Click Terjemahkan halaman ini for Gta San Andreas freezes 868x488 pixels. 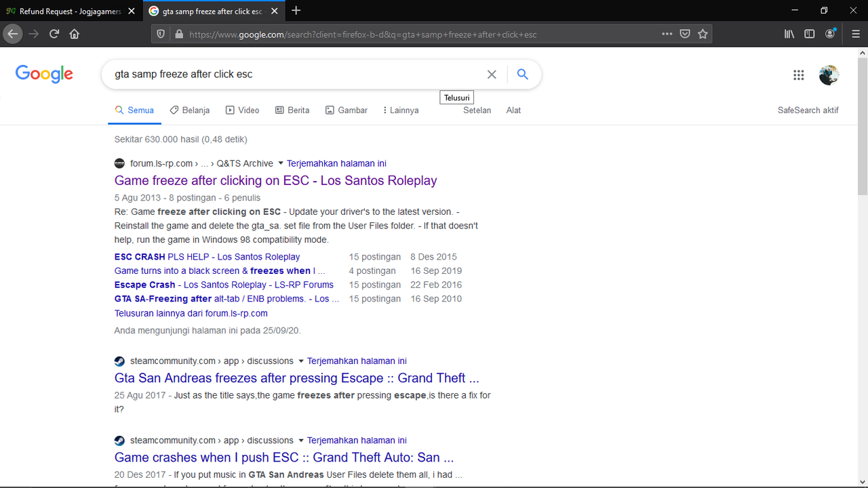point(357,361)
